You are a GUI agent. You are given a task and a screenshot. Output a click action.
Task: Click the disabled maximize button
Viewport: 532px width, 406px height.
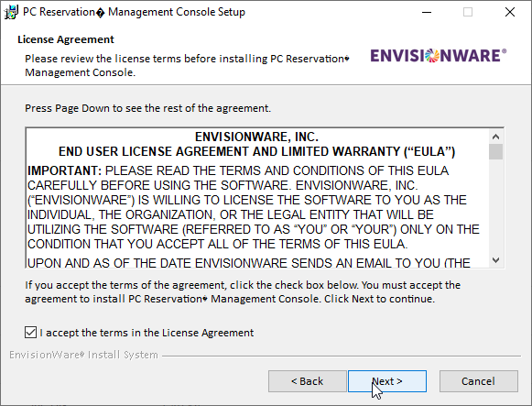coord(468,12)
